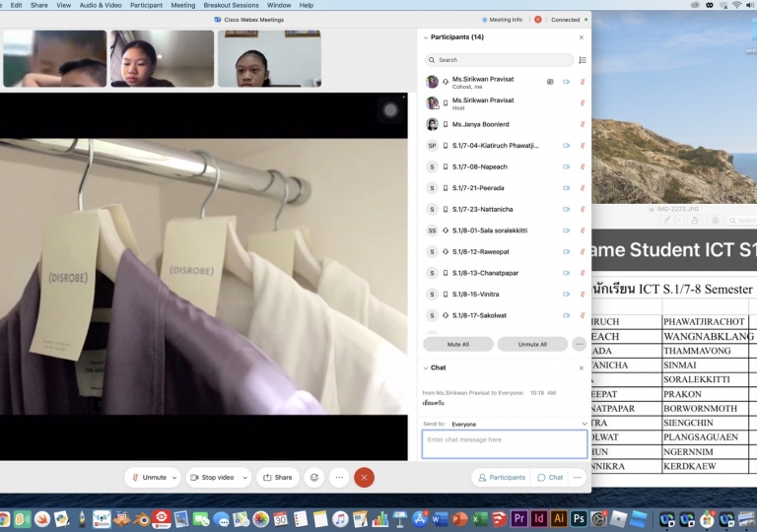The width and height of the screenshot is (757, 532).
Task: Launch Adobe InDesign from the Dock
Action: [539, 519]
